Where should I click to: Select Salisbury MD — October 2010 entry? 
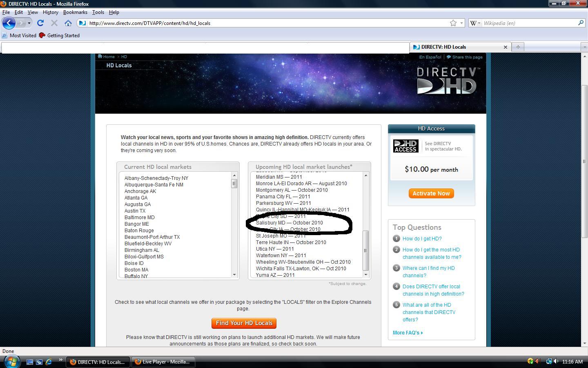(x=290, y=223)
